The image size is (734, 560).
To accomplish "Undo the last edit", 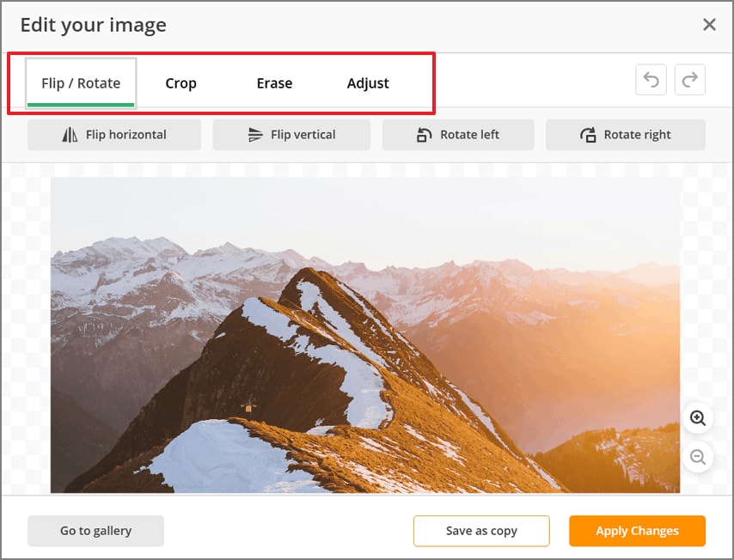I will [651, 80].
